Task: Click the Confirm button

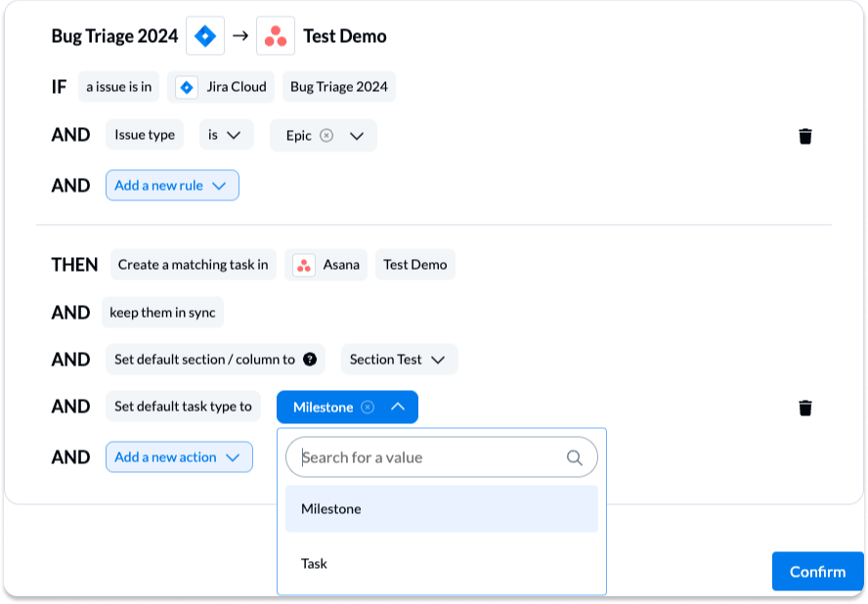Action: (817, 572)
